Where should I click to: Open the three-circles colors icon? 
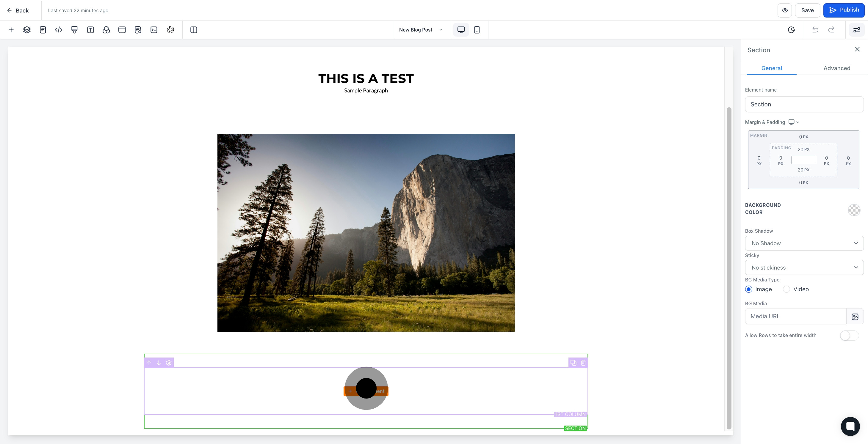tap(106, 30)
